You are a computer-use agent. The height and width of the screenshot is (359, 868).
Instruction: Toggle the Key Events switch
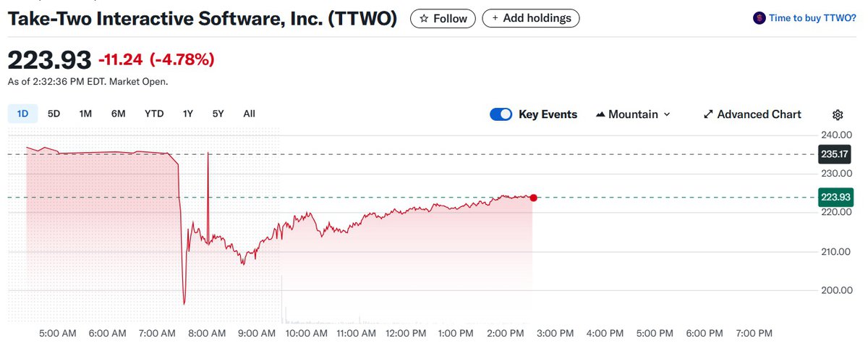tap(501, 114)
